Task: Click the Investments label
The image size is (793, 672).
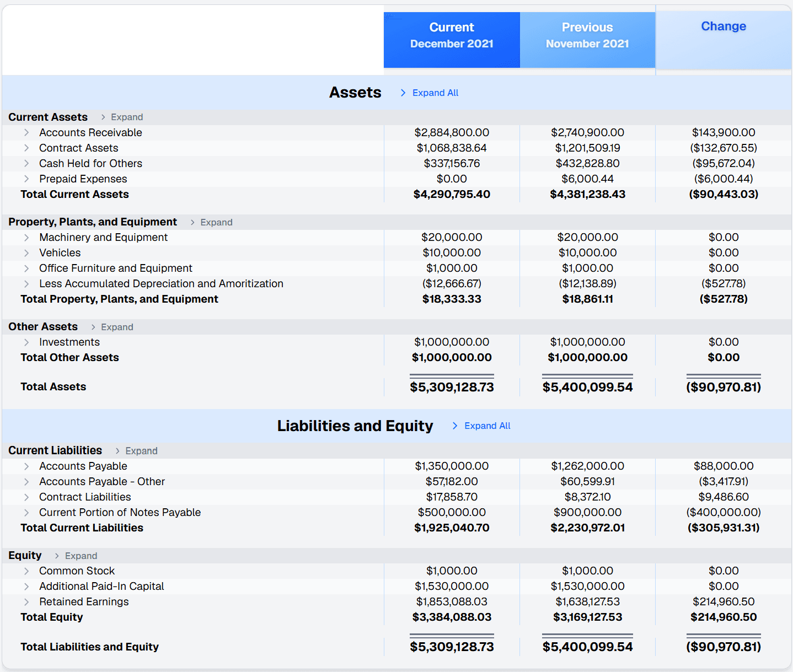Action: click(x=69, y=342)
